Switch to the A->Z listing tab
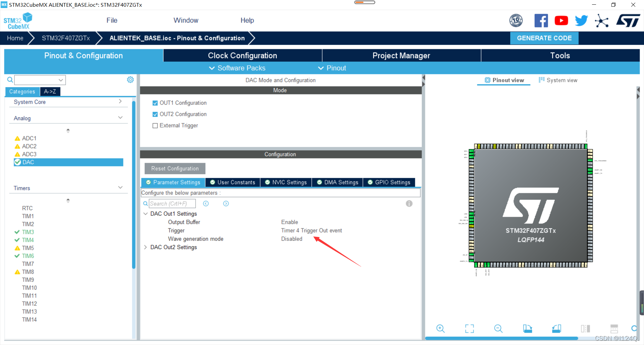Viewport: 644px width, 345px height. (50, 91)
